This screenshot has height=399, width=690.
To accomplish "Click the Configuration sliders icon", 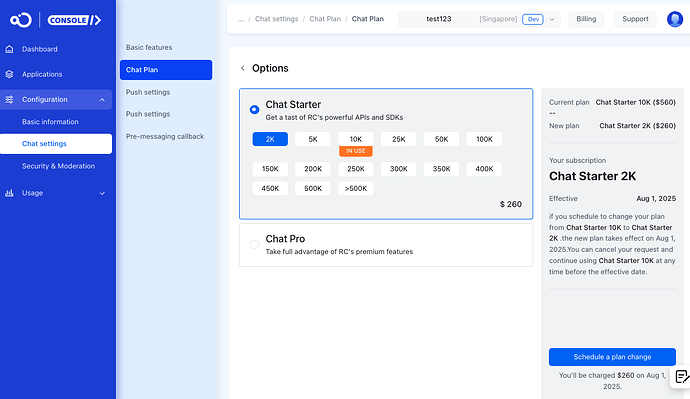I will pyautogui.click(x=9, y=99).
